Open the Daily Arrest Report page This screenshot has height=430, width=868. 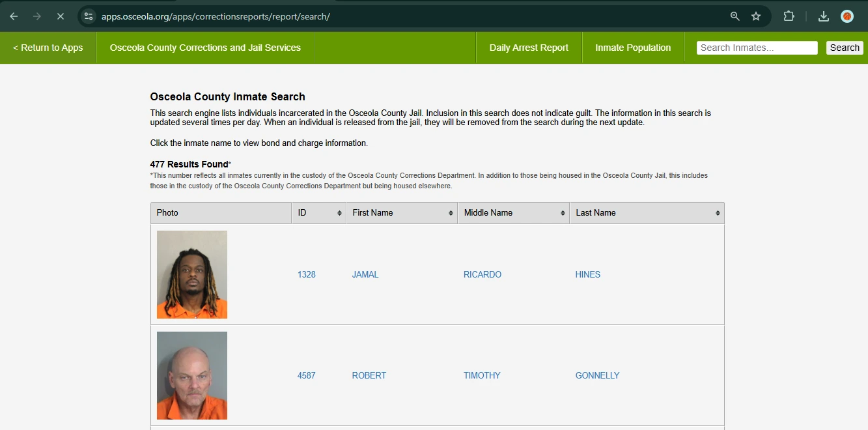(x=529, y=48)
